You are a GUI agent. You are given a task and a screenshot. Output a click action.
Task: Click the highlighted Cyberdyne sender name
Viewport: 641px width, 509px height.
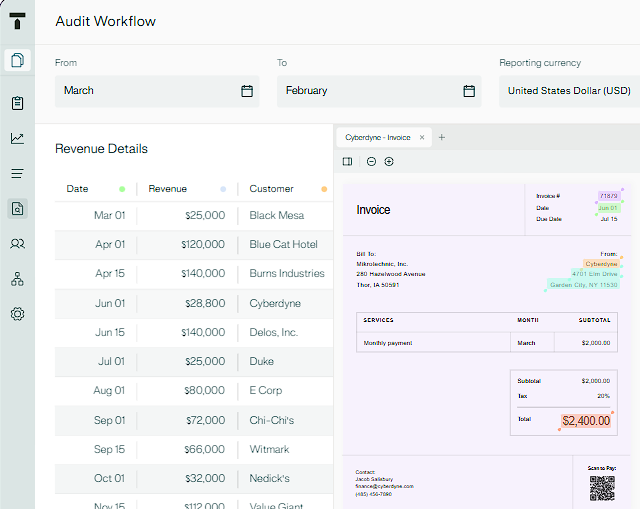coord(601,264)
